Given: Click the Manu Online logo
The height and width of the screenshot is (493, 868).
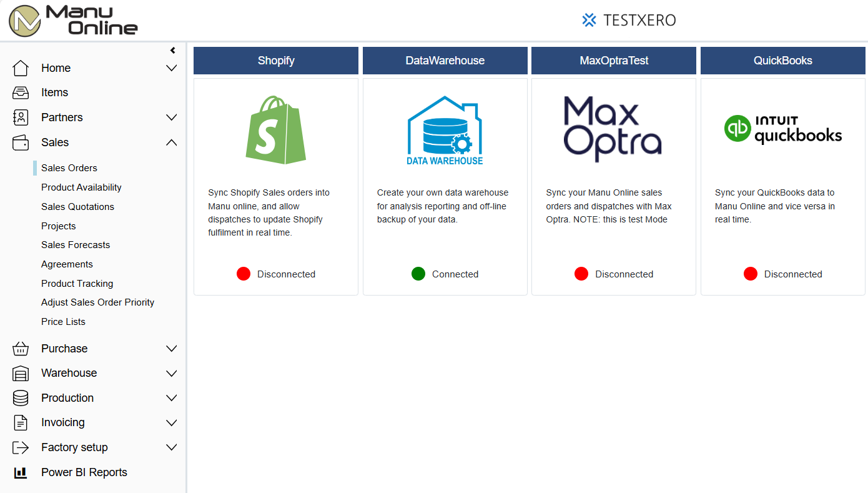Looking at the screenshot, I should [x=73, y=21].
